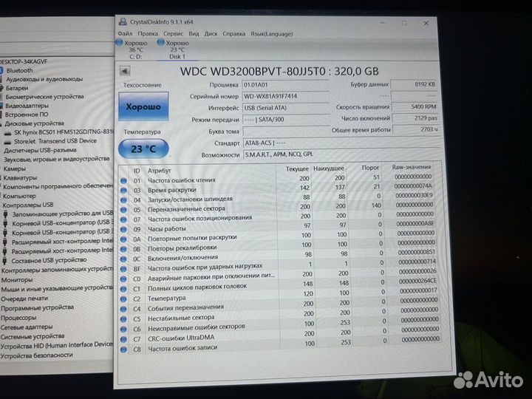Open the Вид menu
Image resolution: width=532 pixels, height=399 pixels.
(194, 33)
